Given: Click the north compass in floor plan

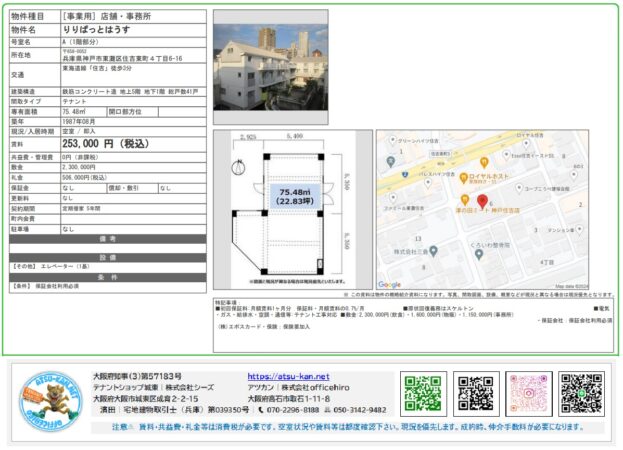Looking at the screenshot, I should pos(238,167).
